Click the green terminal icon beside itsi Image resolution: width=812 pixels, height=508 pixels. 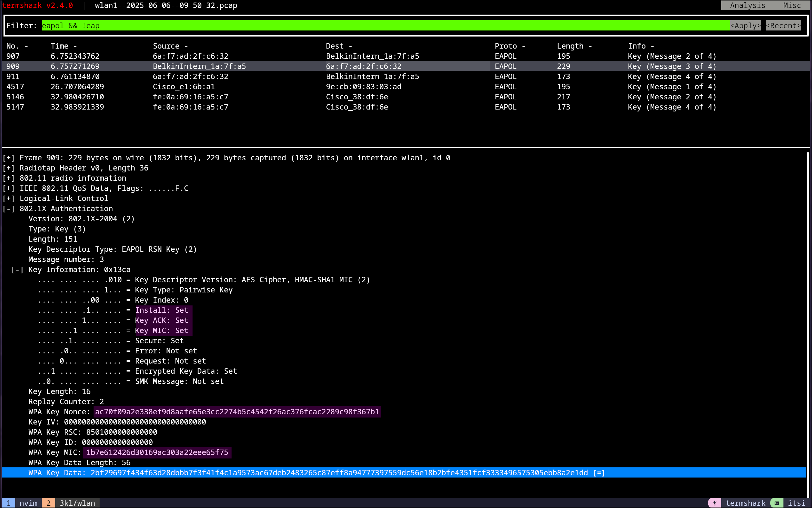(776, 503)
